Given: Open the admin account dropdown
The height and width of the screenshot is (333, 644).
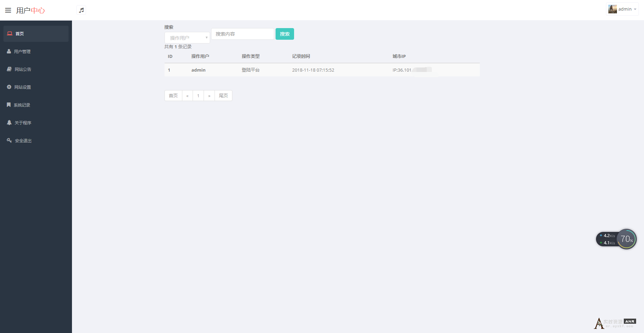Looking at the screenshot, I should point(622,9).
